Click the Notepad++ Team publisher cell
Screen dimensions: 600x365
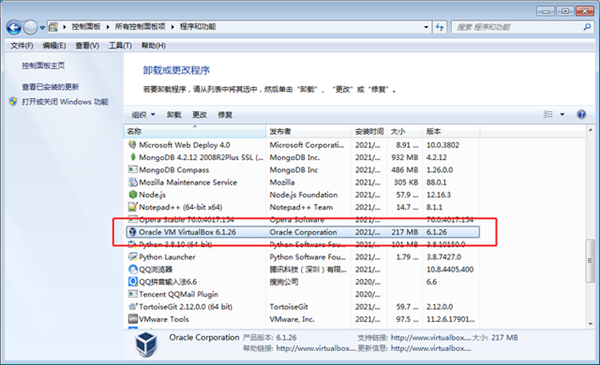(301, 207)
